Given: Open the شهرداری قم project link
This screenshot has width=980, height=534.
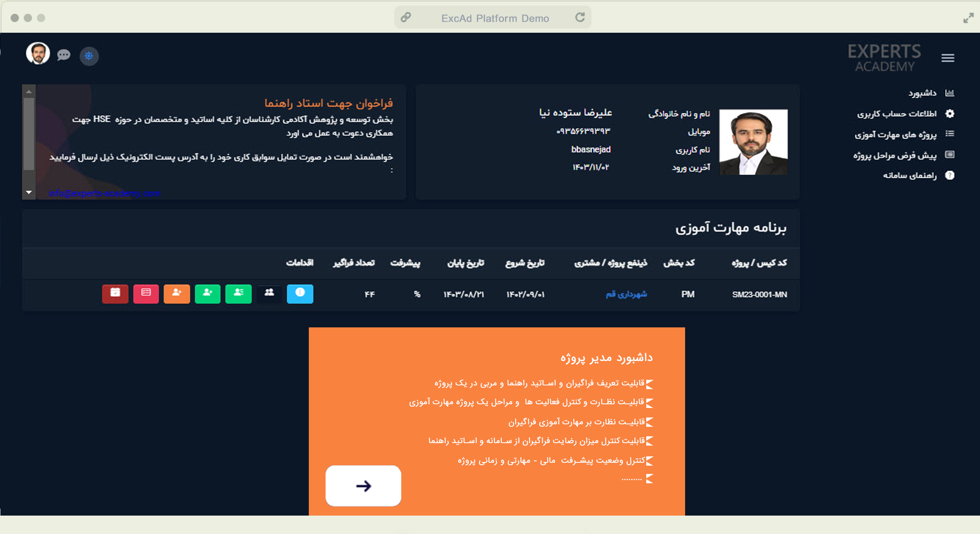Looking at the screenshot, I should point(626,294).
